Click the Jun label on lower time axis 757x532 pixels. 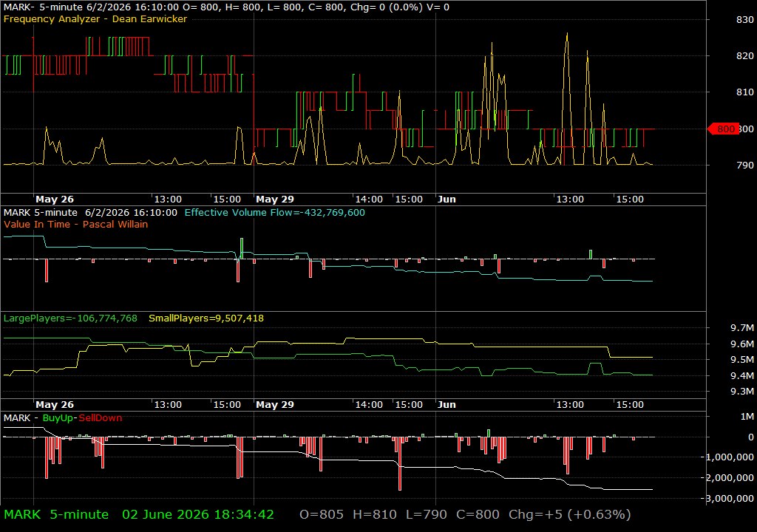pos(447,405)
